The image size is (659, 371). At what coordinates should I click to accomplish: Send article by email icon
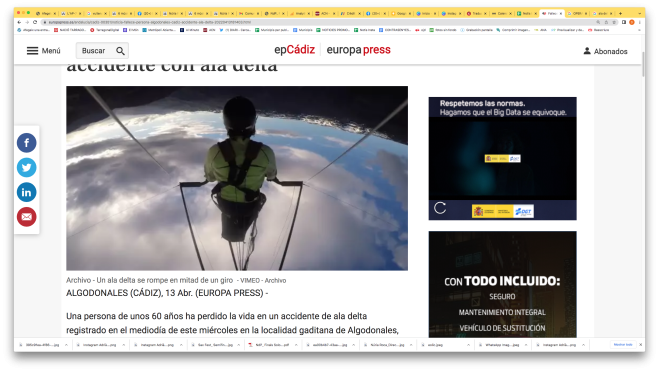coord(26,217)
